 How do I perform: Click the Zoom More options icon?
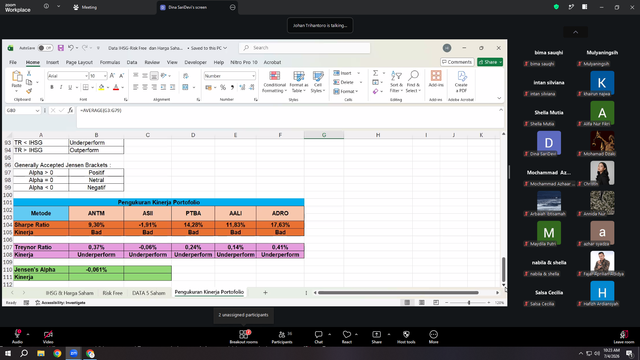tap(433, 337)
